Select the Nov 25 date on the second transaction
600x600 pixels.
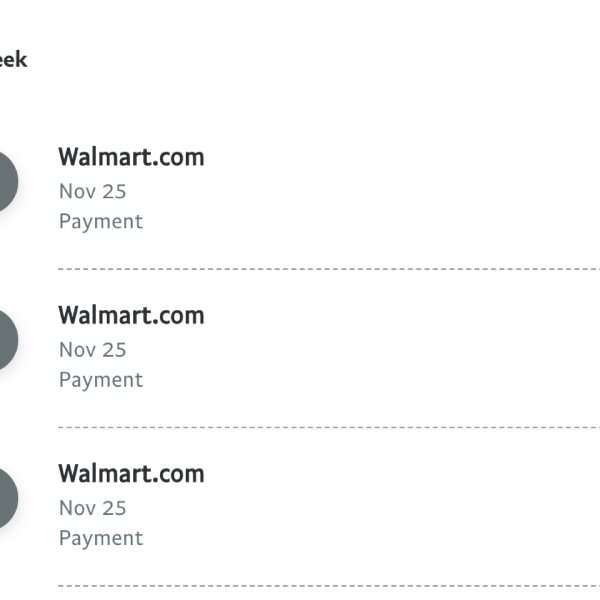point(93,350)
